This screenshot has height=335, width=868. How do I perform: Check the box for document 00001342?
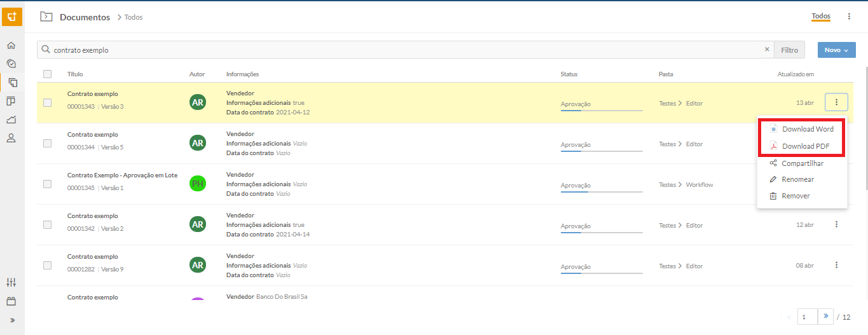(x=47, y=224)
